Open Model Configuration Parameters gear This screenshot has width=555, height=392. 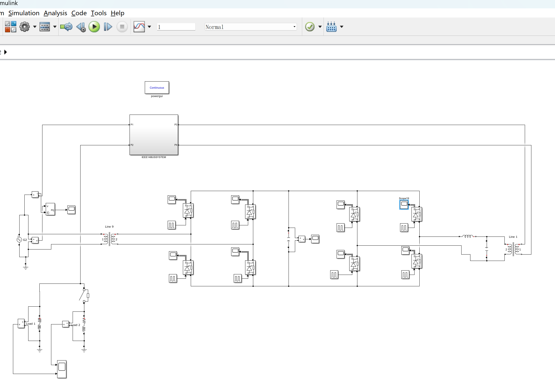pos(25,27)
